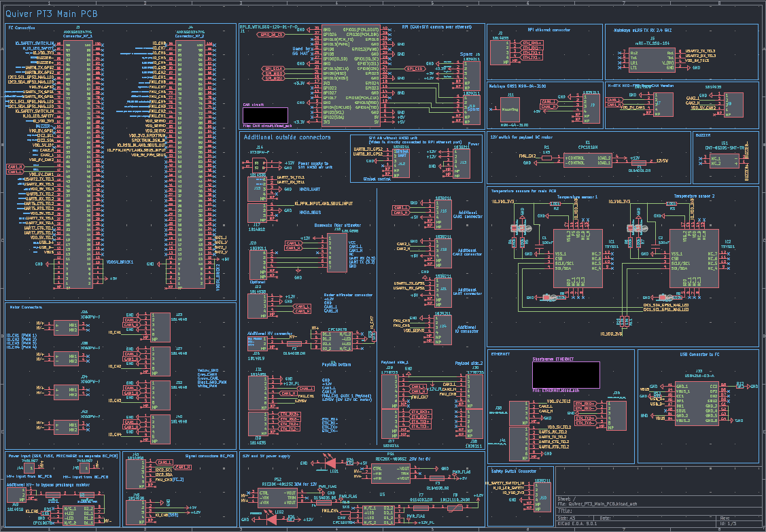Open the ETHERNET hierarchical sheet box

pyautogui.click(x=565, y=375)
